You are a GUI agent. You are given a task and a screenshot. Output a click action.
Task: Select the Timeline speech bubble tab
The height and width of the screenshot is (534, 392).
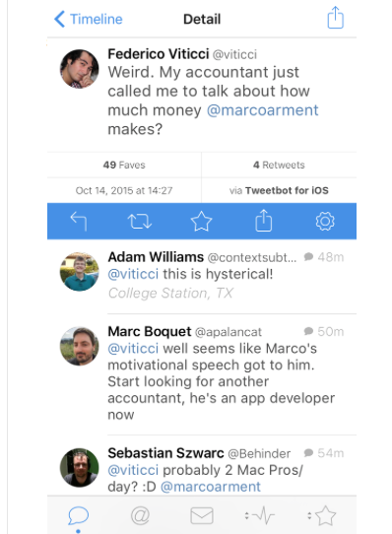79,515
